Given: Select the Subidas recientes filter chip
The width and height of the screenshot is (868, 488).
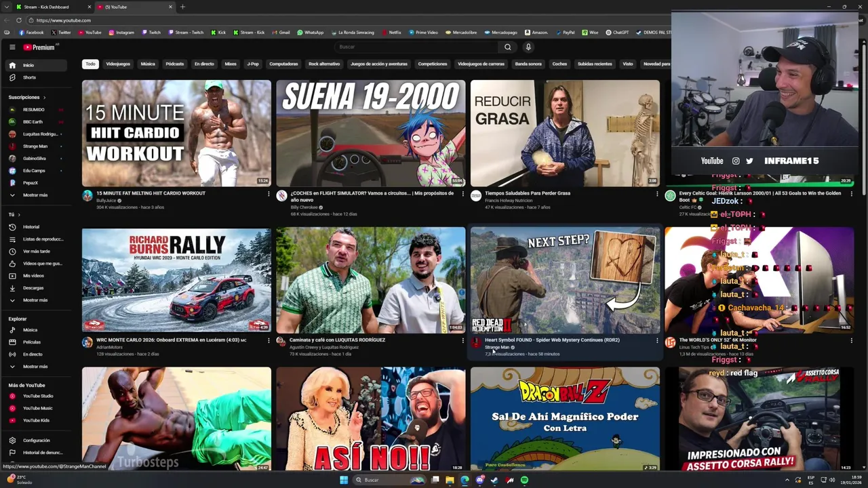Looking at the screenshot, I should pos(595,64).
